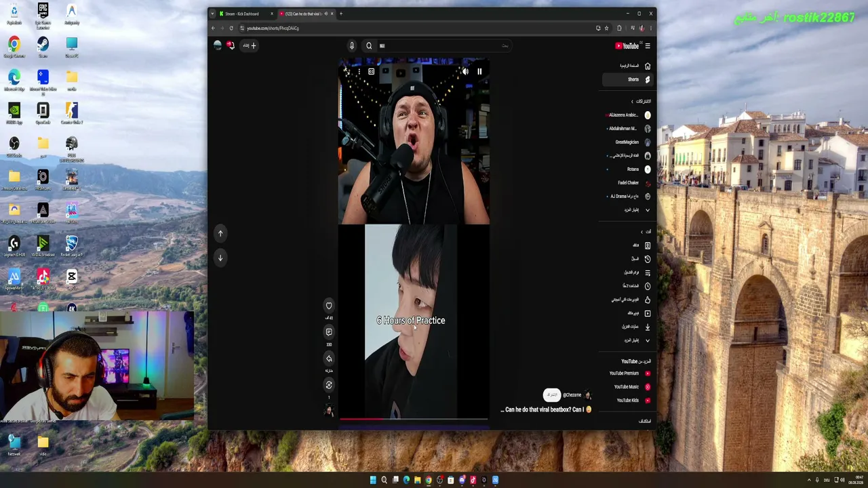Open the Short's comments
Image resolution: width=868 pixels, height=488 pixels.
click(x=329, y=332)
